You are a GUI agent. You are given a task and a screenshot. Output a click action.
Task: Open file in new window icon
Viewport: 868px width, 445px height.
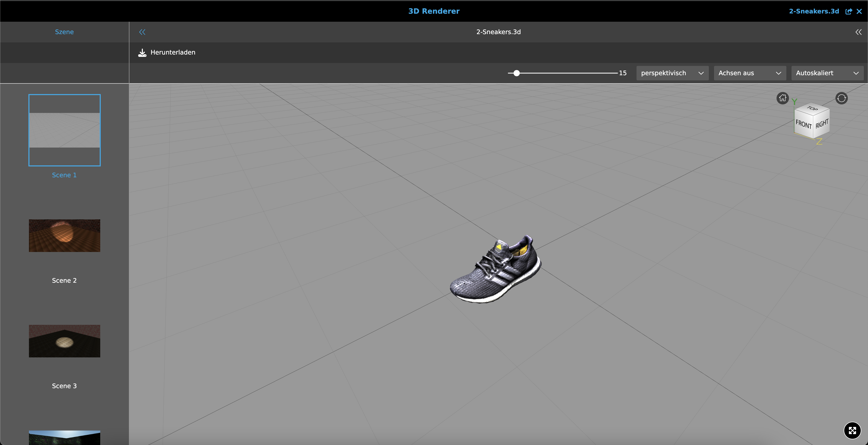[848, 11]
